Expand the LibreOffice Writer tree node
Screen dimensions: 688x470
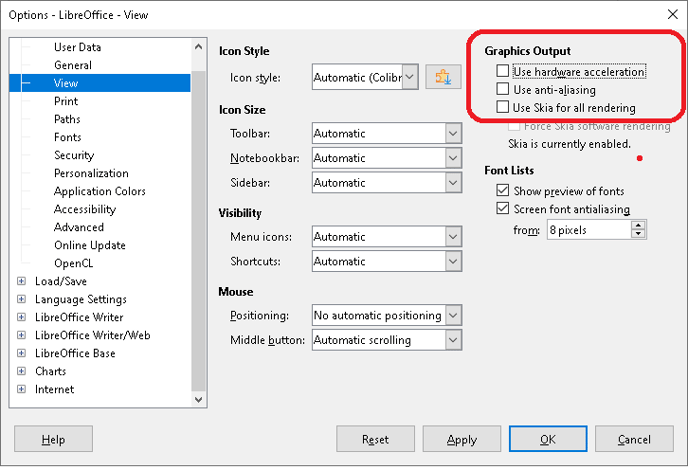coord(21,317)
